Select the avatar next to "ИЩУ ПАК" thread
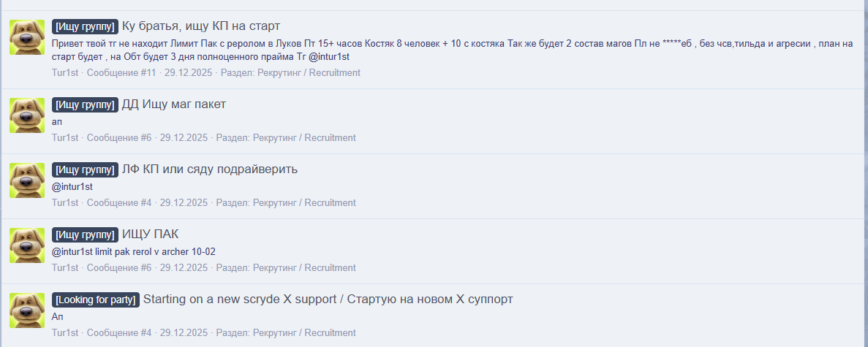Screen dimensions: 868x347 pos(27,245)
